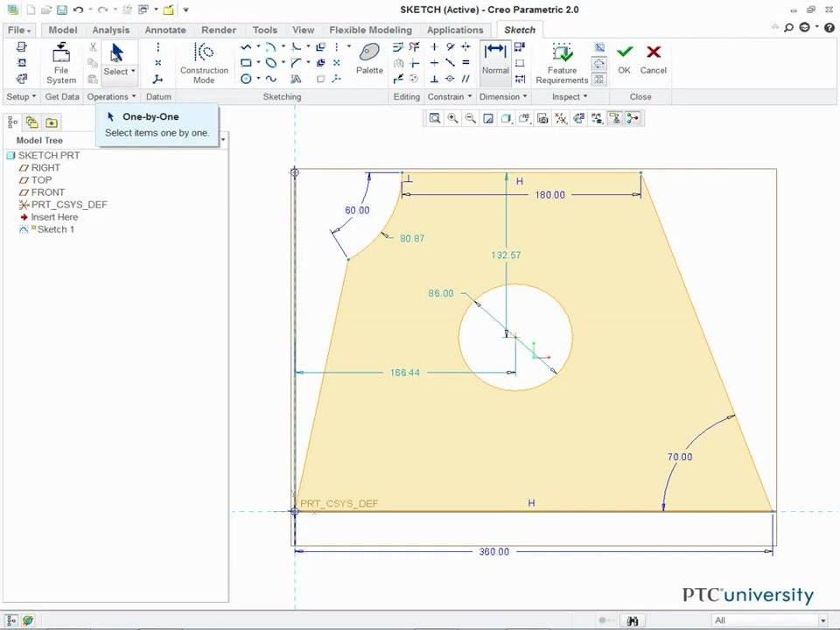
Task: Click the 180.00 dimension value
Action: [549, 194]
